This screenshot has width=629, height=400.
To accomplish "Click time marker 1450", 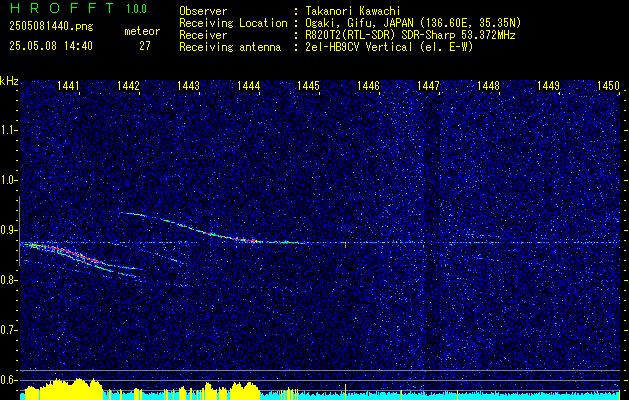I will coord(609,85).
